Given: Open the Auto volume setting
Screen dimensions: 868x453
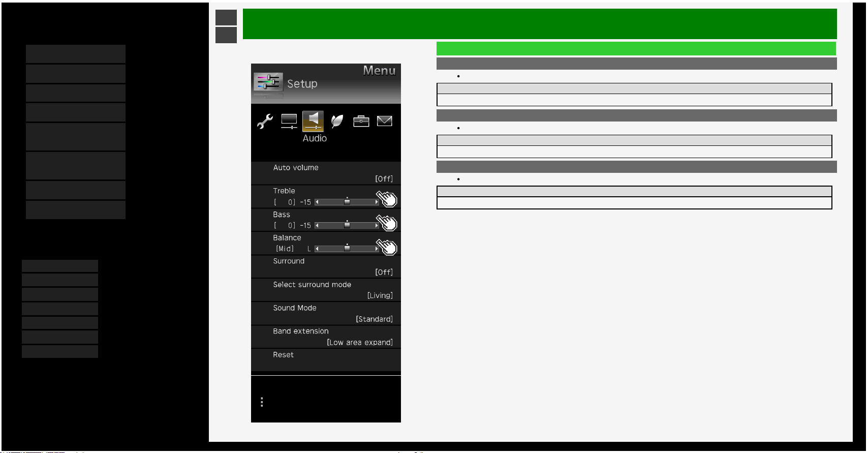Looking at the screenshot, I should [x=326, y=173].
